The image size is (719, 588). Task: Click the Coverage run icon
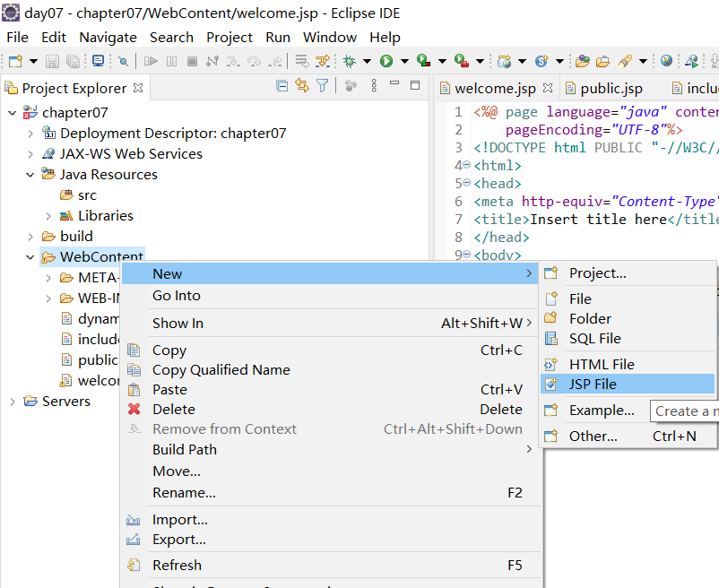424,60
